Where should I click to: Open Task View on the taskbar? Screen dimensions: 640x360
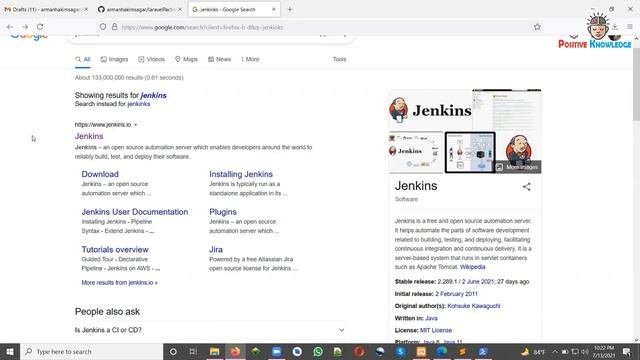[193, 351]
